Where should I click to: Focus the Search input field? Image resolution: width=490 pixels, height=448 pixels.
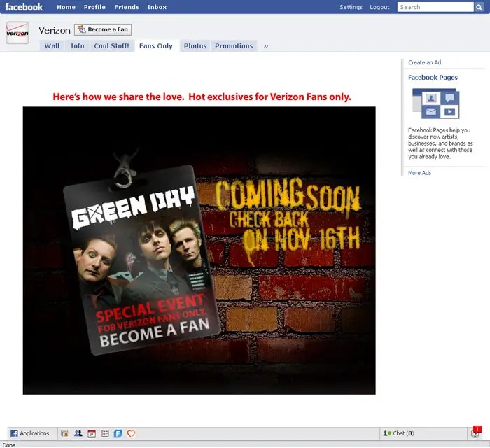tap(435, 7)
